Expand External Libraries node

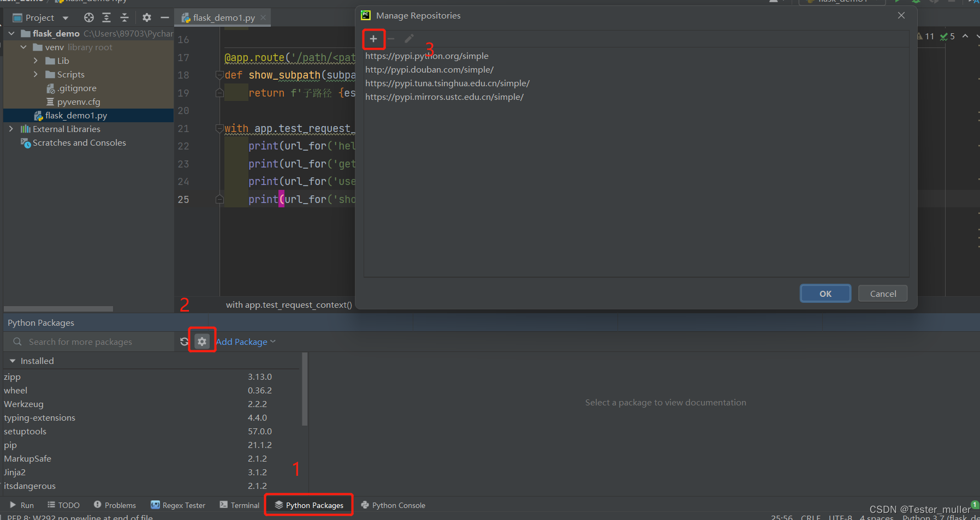[11, 129]
